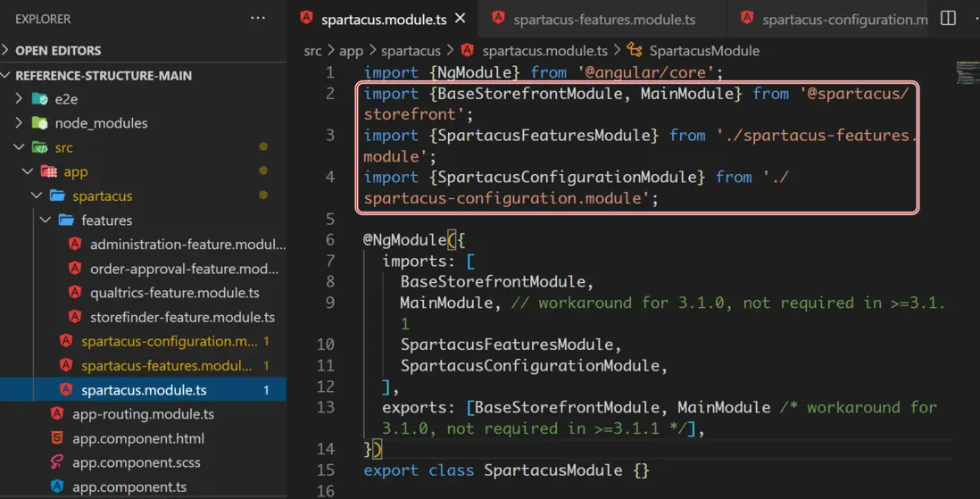The height and width of the screenshot is (499, 980).
Task: Open app.component.html file
Action: [138, 438]
